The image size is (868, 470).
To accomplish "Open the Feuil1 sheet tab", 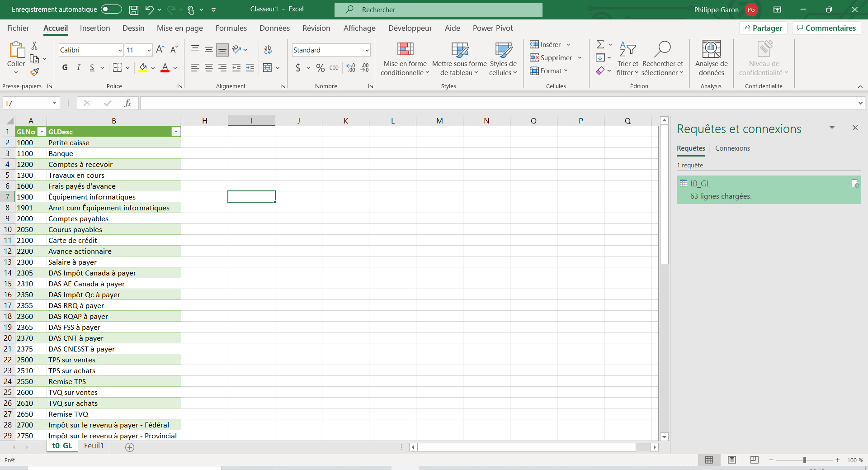I will pos(94,446).
